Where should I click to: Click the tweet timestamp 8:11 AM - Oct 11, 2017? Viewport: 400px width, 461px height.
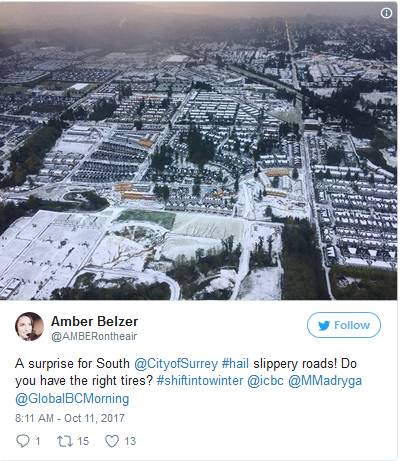click(70, 418)
